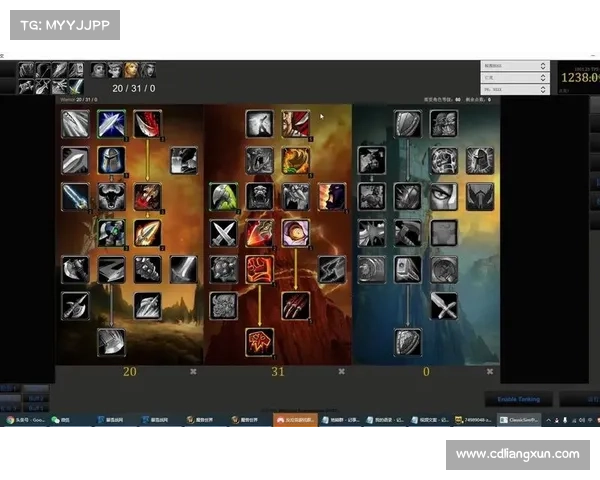Image resolution: width=600 pixels, height=480 pixels.
Task: Select the Anticipation talent in Protection
Action: pos(444,124)
